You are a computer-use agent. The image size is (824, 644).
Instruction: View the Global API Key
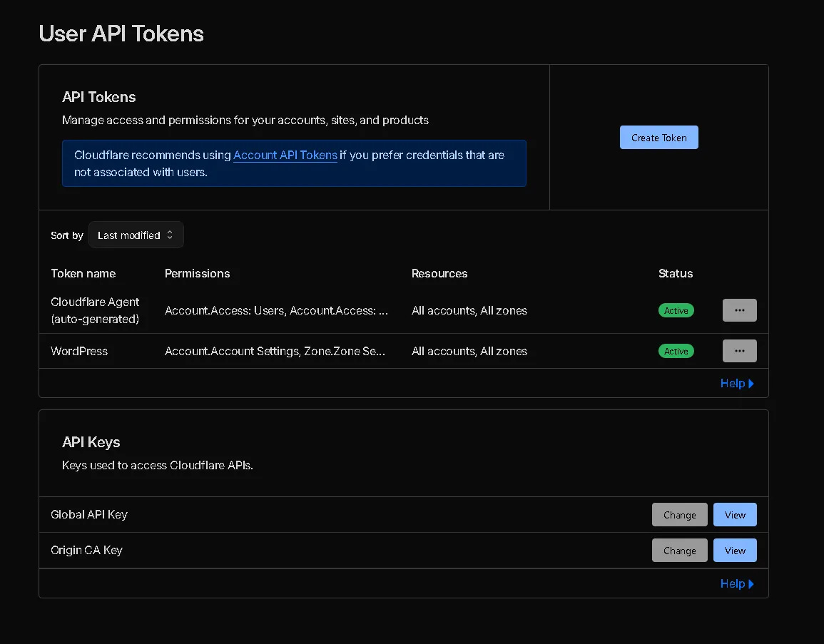tap(735, 514)
